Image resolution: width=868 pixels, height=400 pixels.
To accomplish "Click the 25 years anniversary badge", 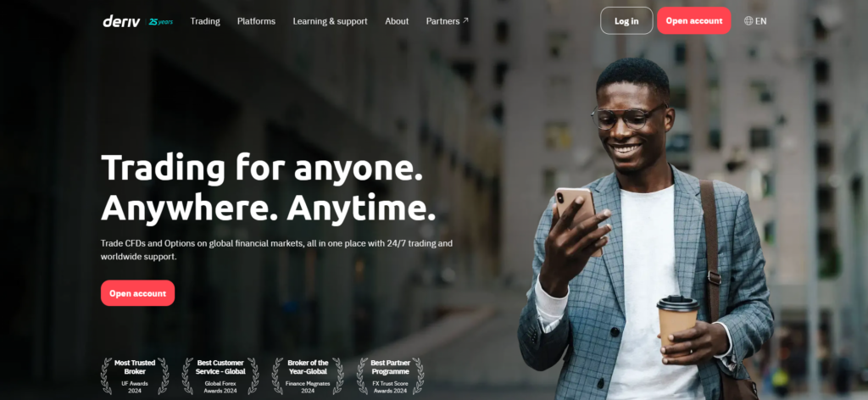I will [x=161, y=21].
